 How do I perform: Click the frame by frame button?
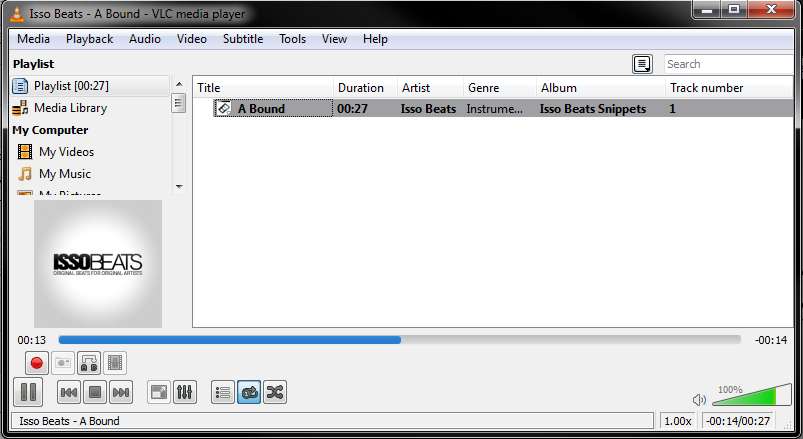pos(115,363)
